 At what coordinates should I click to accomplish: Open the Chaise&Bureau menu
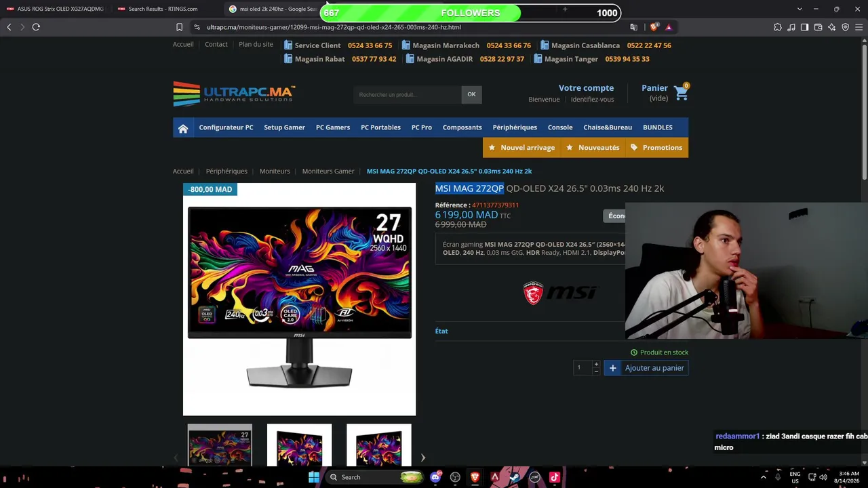pos(608,127)
